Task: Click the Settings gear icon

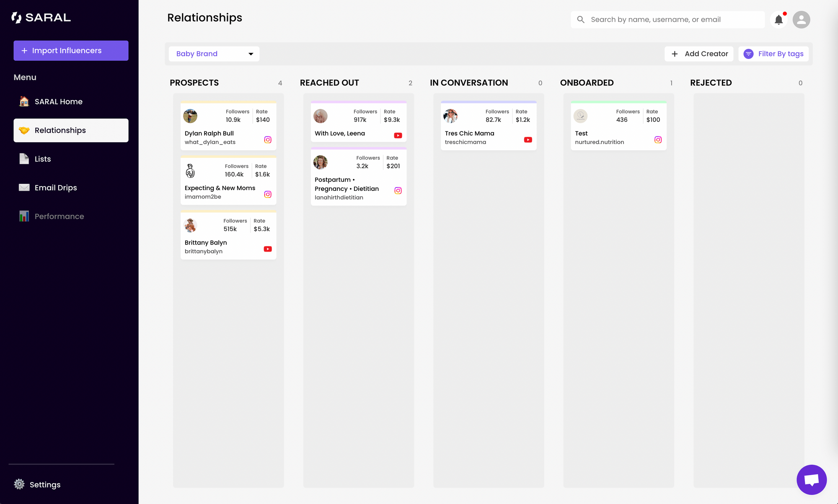Action: (x=19, y=484)
